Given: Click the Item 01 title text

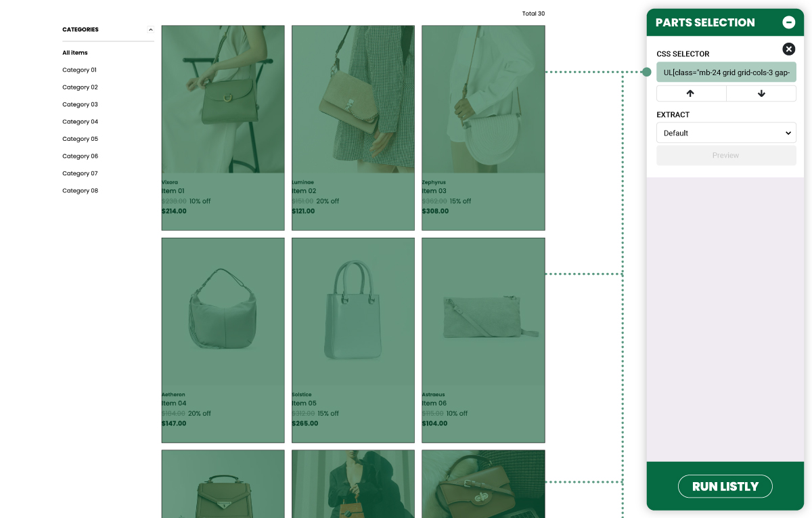Looking at the screenshot, I should click(173, 191).
